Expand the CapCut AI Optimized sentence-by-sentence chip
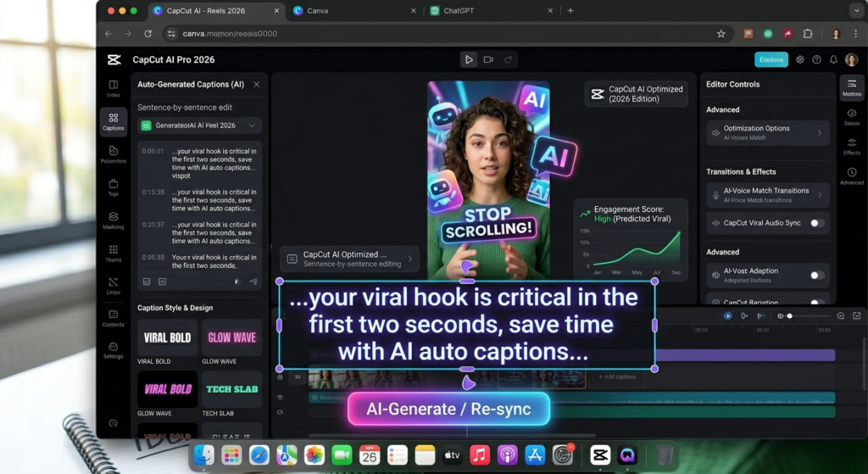 (349, 259)
